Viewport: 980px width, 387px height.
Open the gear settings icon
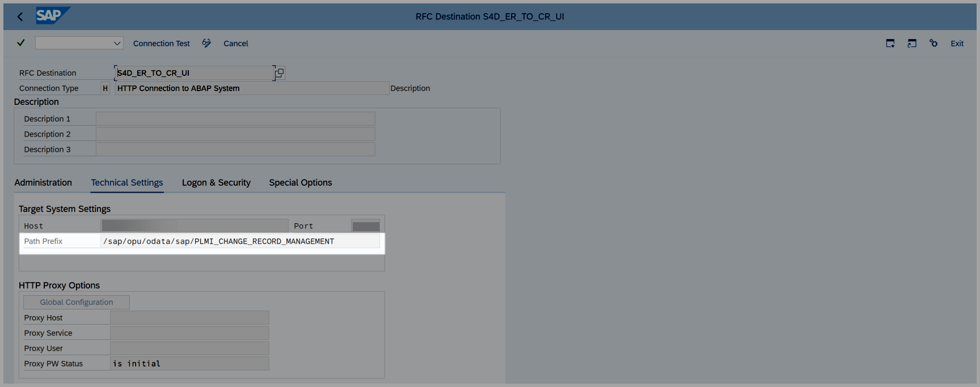[x=933, y=44]
